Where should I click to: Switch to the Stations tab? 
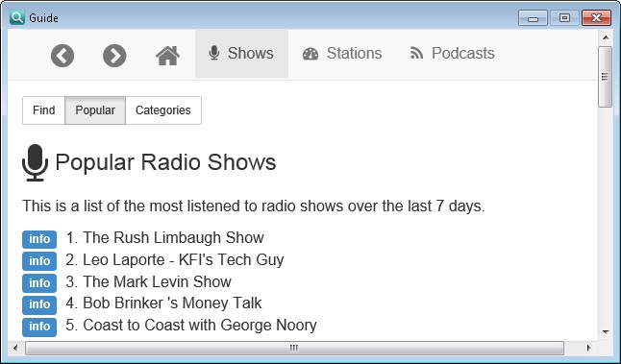342,54
